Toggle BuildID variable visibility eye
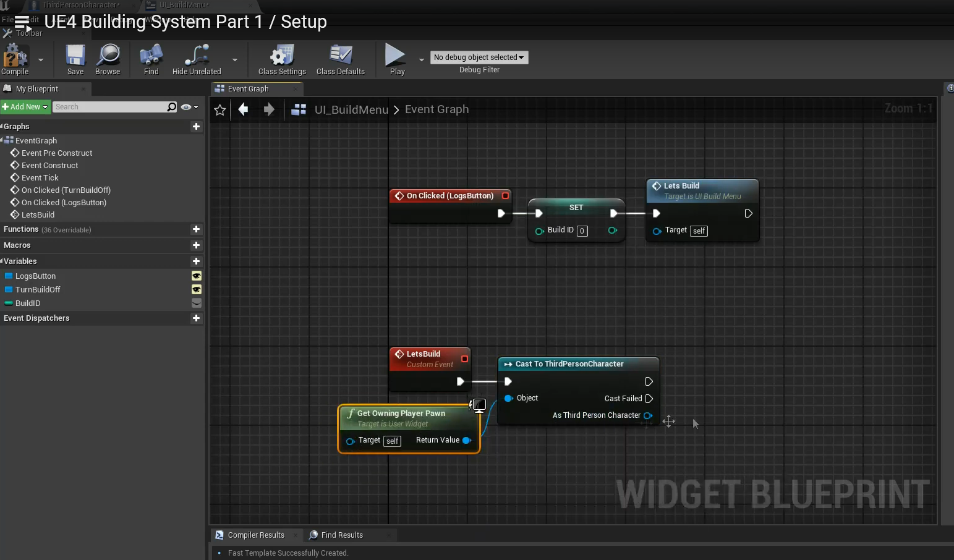Image resolution: width=954 pixels, height=560 pixels. 197,303
